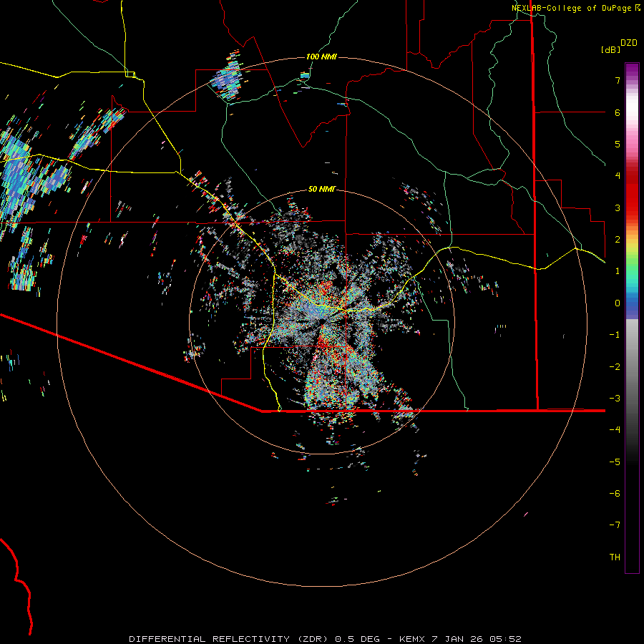
Task: Click the 100 NMI range ring label
Action: [321, 57]
